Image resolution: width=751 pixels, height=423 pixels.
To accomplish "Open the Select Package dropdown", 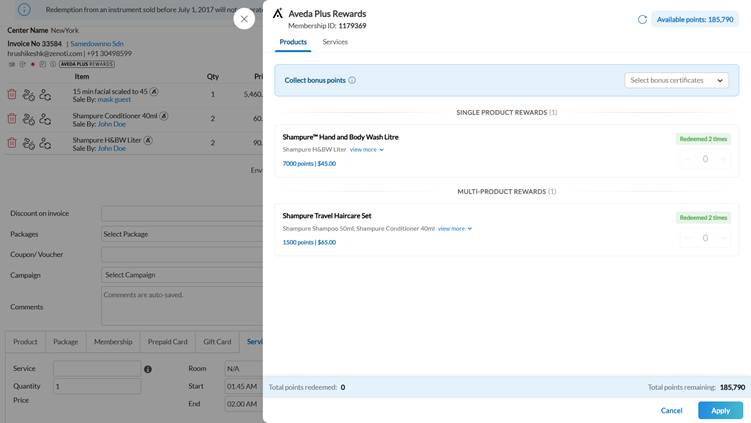I will coord(182,234).
